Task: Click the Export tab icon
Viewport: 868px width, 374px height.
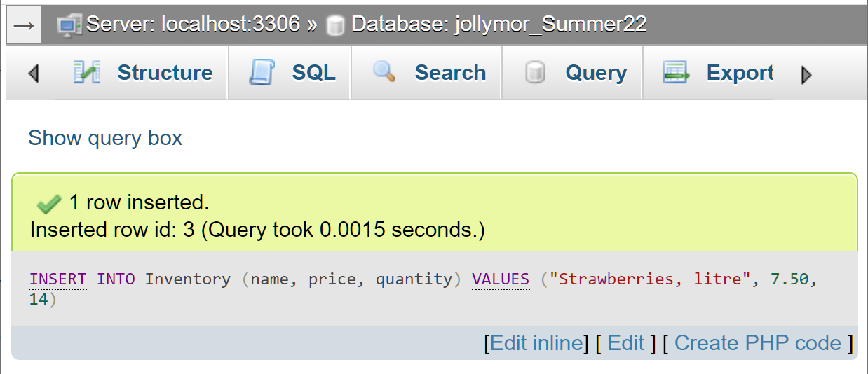Action: [x=677, y=73]
